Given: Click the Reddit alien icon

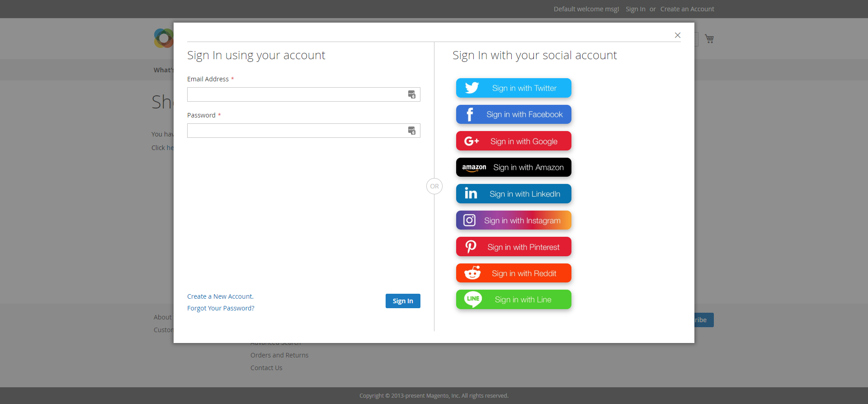Looking at the screenshot, I should pyautogui.click(x=472, y=273).
